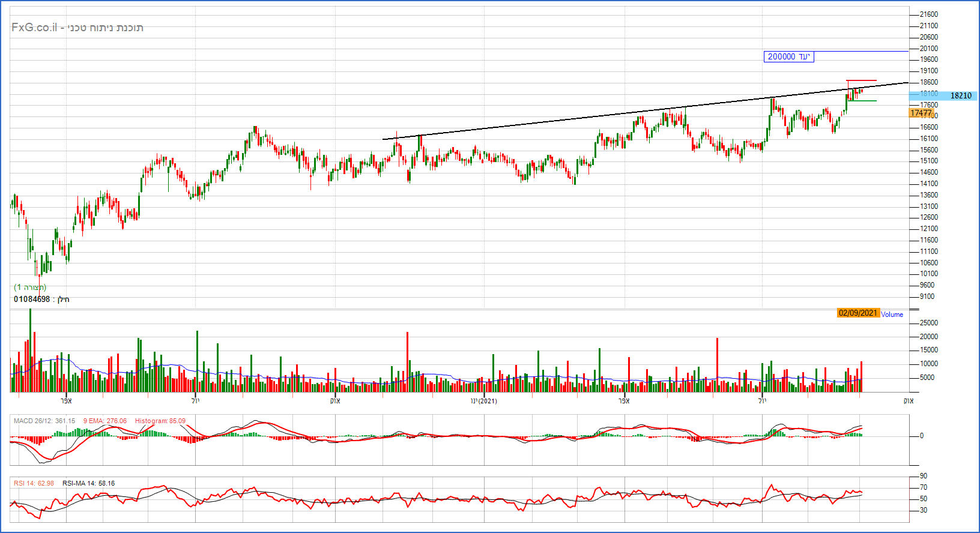The width and height of the screenshot is (980, 533).
Task: Click the 0 level on MACD axis
Action: (x=922, y=436)
